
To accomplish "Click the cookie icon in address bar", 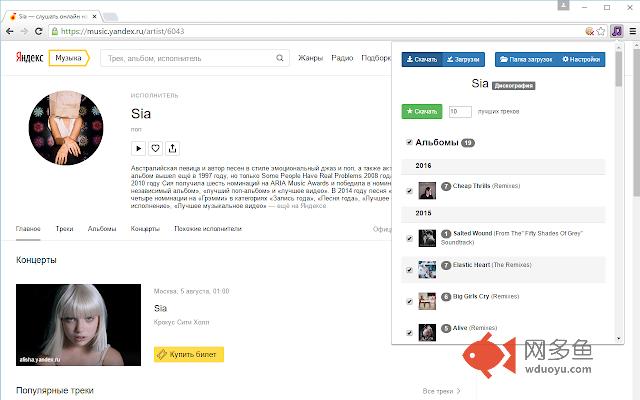I will [589, 31].
